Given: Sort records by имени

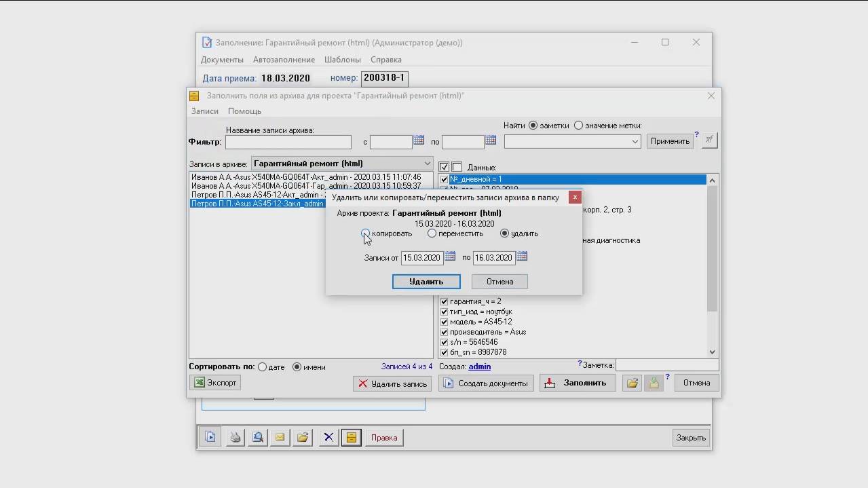Looking at the screenshot, I should 297,367.
